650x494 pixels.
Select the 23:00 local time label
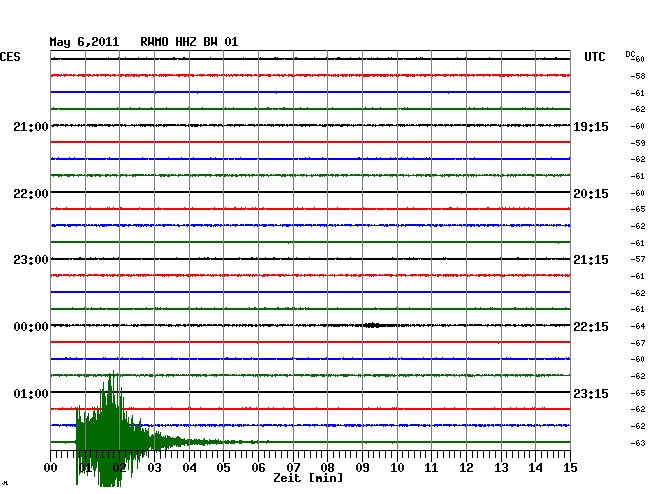click(31, 260)
